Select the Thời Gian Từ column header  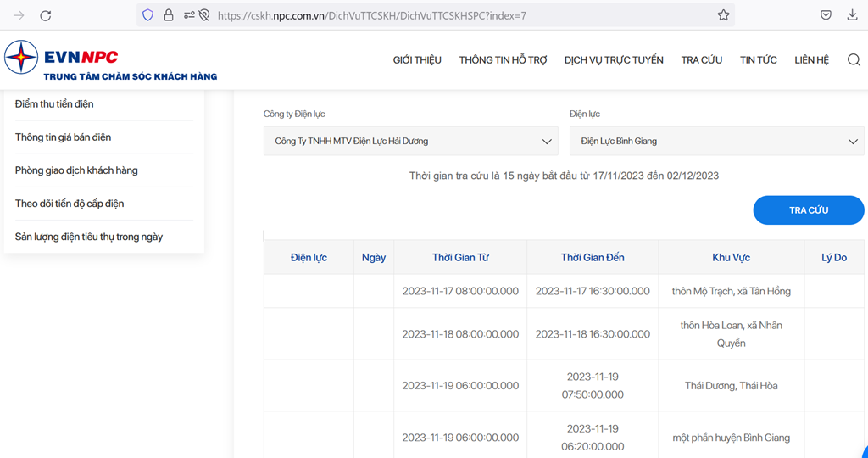pyautogui.click(x=460, y=258)
